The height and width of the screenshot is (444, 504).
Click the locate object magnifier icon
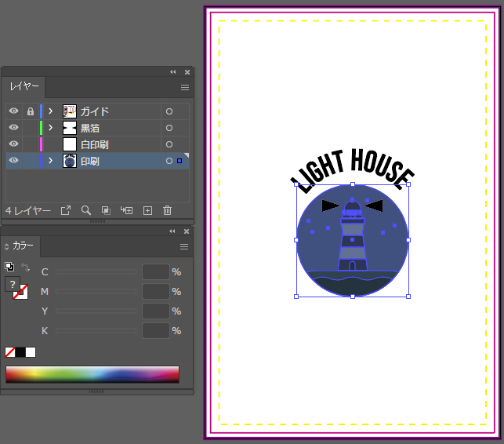click(x=86, y=210)
